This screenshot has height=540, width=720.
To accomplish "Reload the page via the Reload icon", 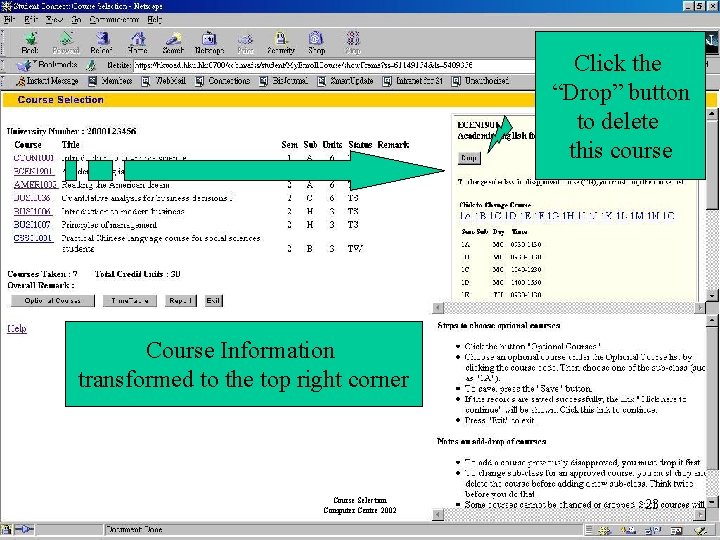I will (x=101, y=43).
